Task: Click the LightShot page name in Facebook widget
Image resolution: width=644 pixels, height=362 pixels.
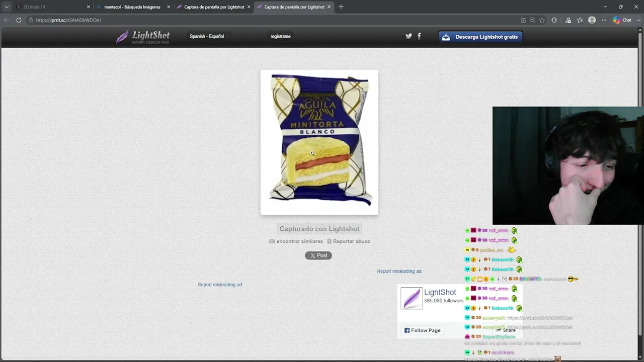Action: tap(440, 292)
